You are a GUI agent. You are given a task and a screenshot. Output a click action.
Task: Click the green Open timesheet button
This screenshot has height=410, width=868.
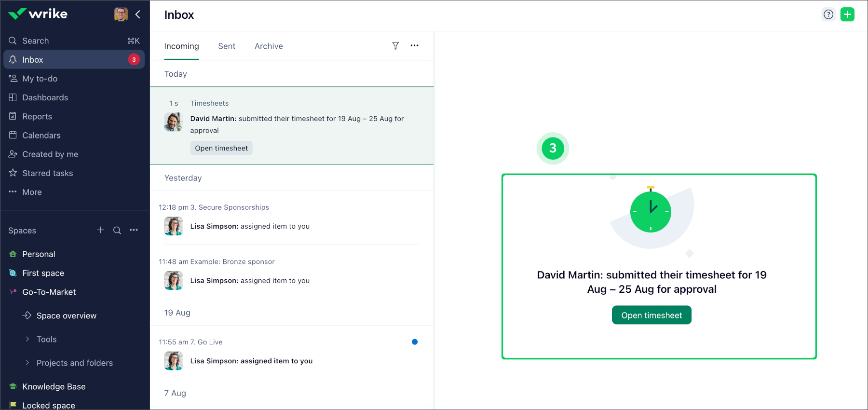(x=651, y=315)
